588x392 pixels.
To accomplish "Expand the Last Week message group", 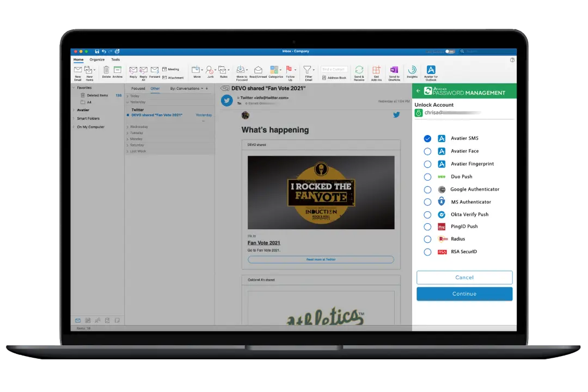I will point(128,151).
